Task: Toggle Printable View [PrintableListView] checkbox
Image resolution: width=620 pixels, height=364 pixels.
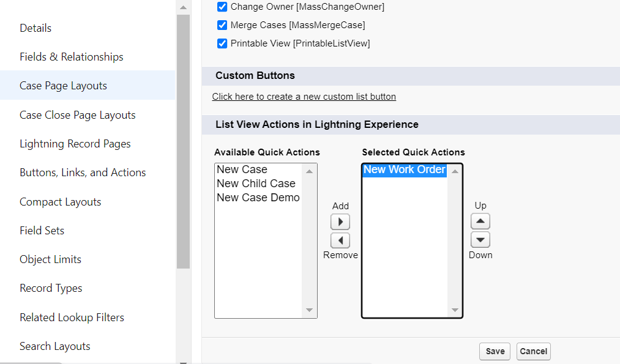Action: coord(222,43)
